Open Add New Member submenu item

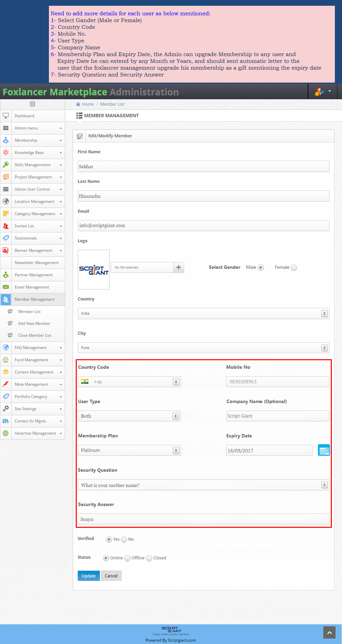point(34,324)
